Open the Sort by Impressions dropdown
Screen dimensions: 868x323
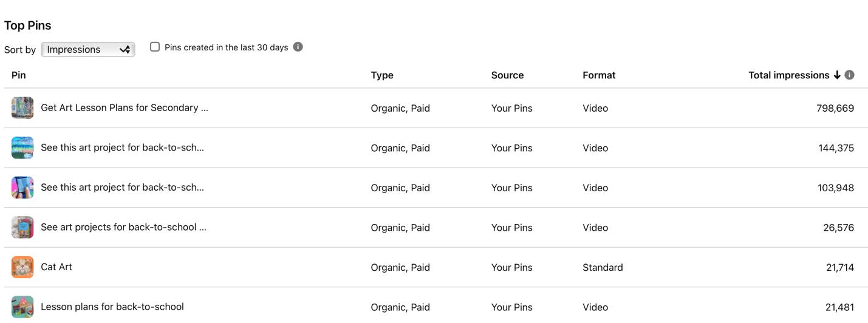(x=88, y=49)
